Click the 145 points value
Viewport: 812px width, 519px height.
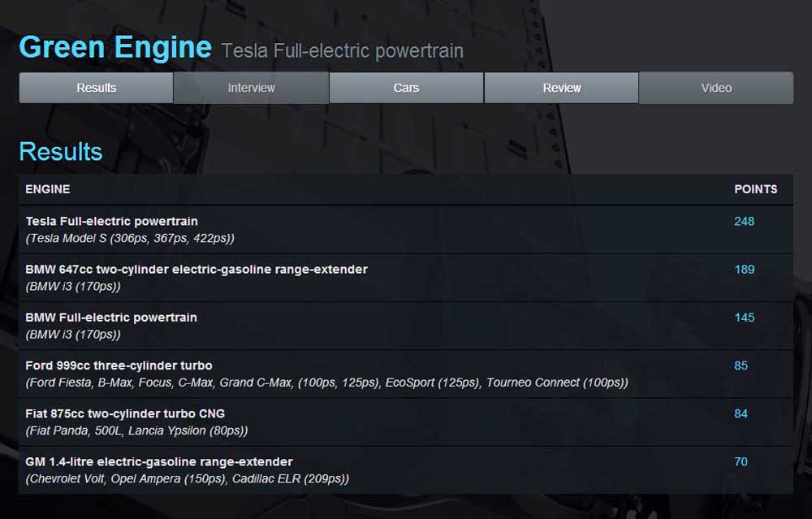744,317
